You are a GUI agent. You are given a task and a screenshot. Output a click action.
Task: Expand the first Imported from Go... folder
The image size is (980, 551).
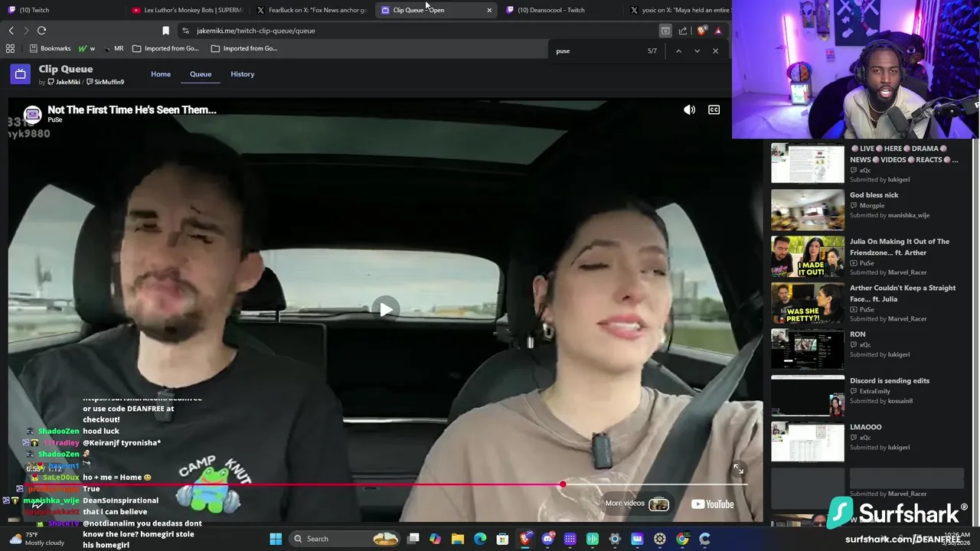click(x=165, y=48)
